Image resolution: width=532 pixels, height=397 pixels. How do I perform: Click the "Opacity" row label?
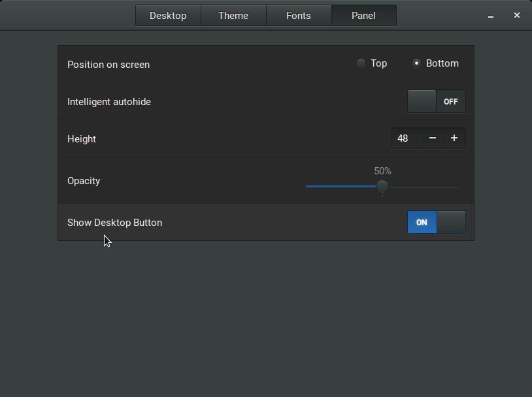(x=84, y=181)
